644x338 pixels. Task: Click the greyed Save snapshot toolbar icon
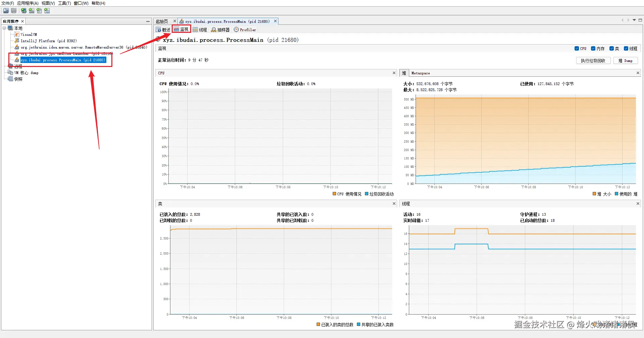click(x=14, y=11)
